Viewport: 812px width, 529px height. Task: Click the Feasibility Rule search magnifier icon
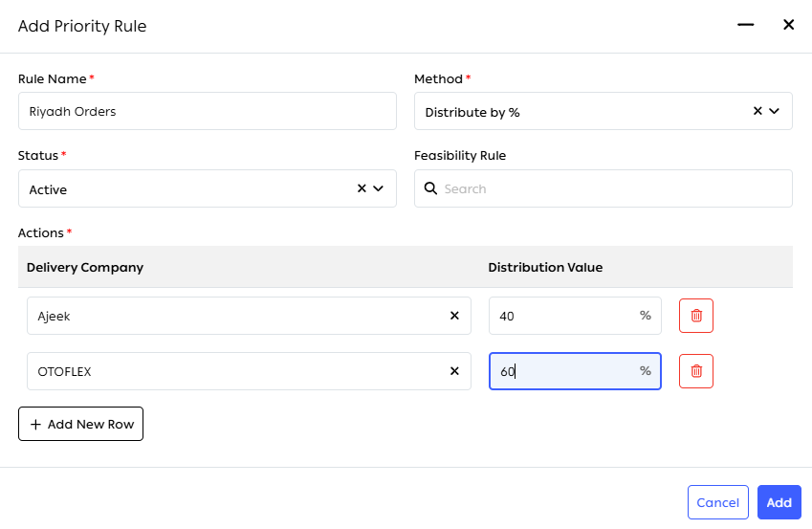coord(430,188)
